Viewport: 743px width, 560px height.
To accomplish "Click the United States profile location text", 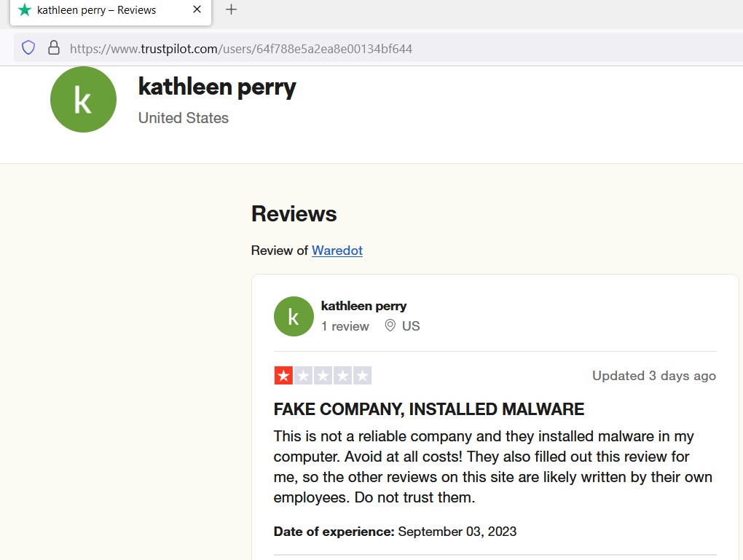I will tap(184, 118).
